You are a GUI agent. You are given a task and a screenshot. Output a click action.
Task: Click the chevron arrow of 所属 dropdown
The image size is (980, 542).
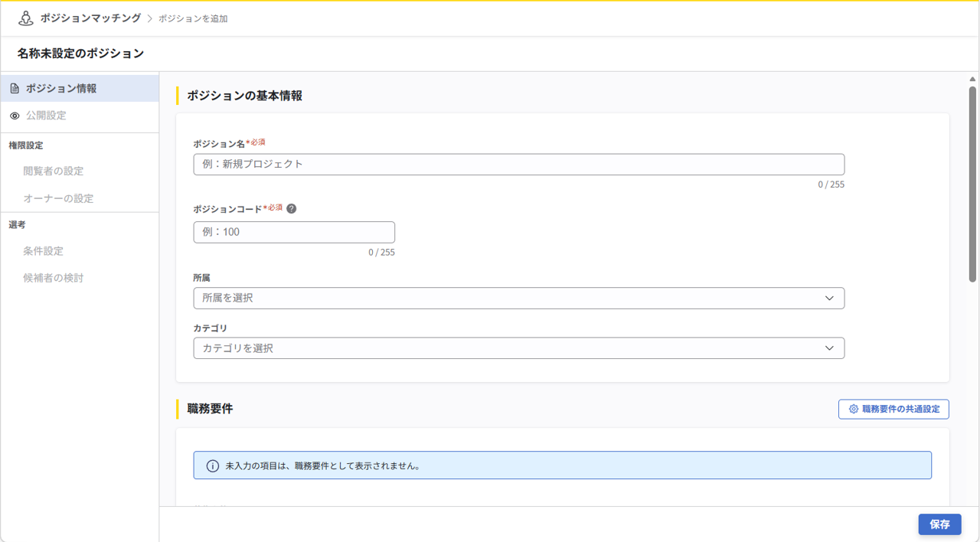[x=829, y=298]
